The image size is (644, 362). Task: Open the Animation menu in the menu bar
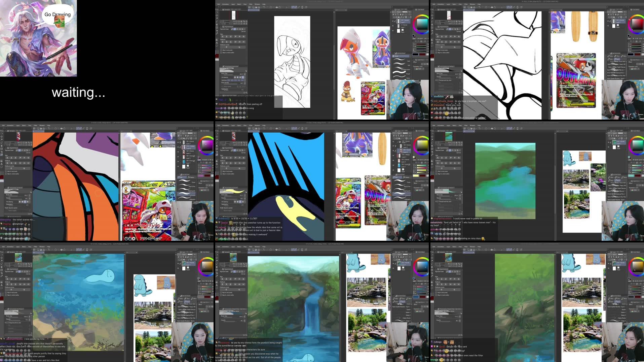(x=225, y=4)
